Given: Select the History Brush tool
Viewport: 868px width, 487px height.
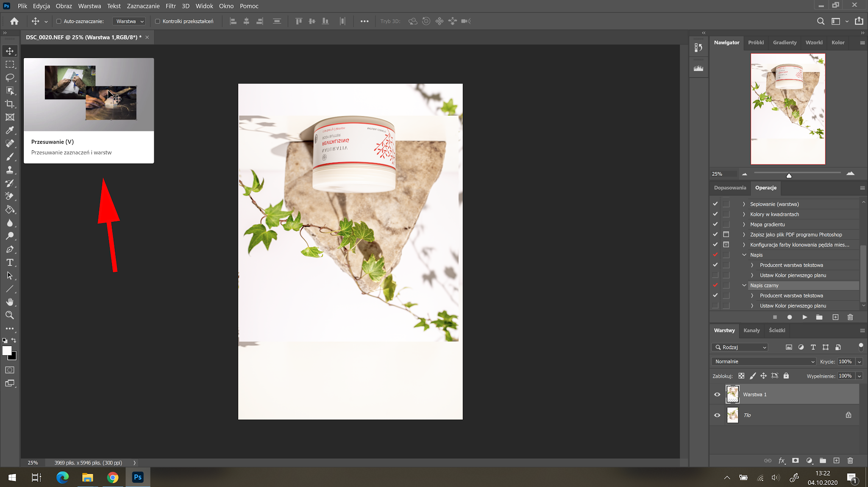Looking at the screenshot, I should pyautogui.click(x=10, y=183).
